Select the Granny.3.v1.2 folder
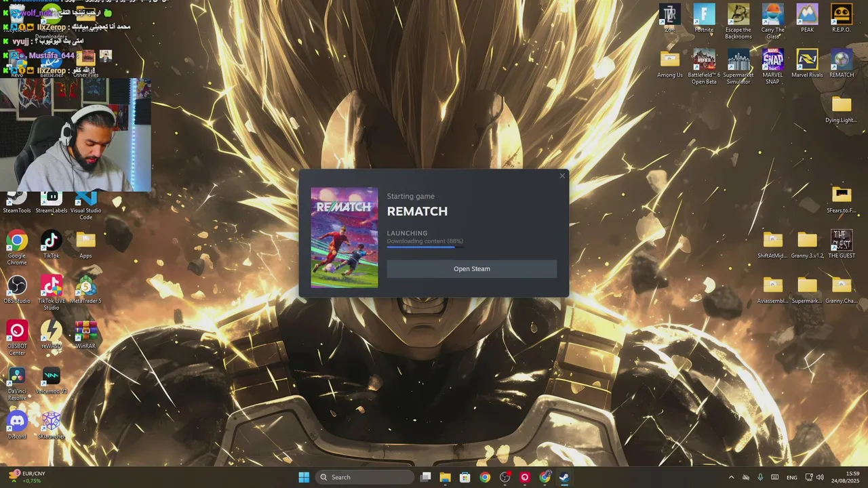 807,245
